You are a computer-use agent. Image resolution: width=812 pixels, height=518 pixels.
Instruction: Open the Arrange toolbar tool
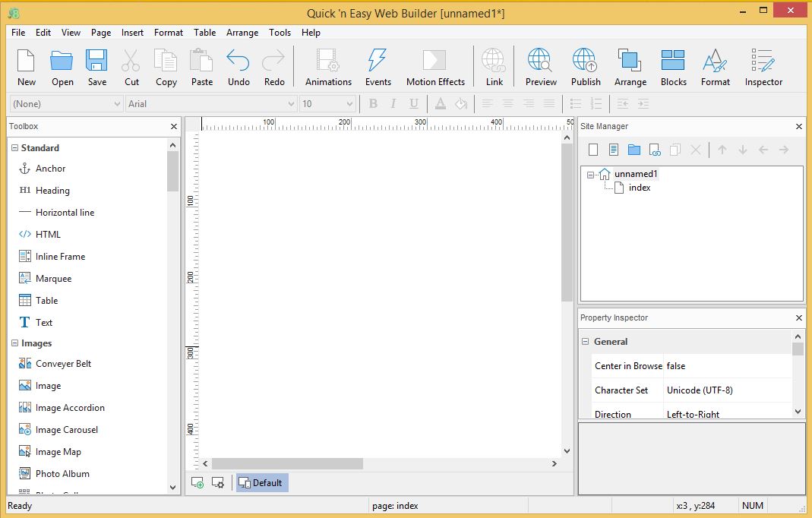click(630, 68)
